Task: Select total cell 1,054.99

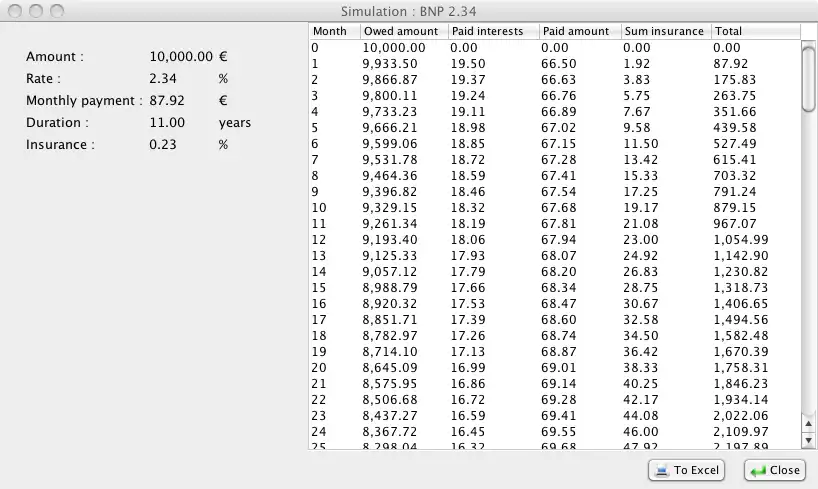Action: pyautogui.click(x=741, y=240)
